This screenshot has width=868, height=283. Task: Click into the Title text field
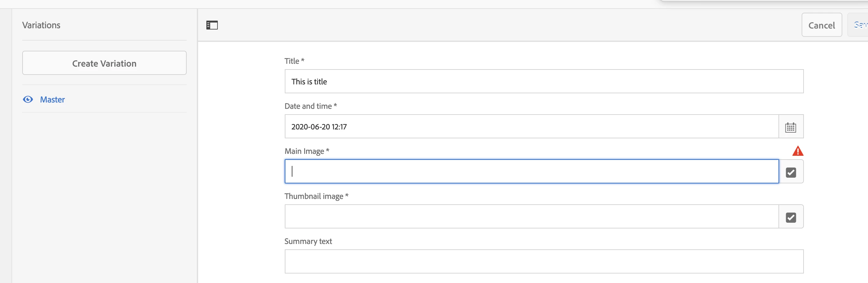[x=544, y=82]
